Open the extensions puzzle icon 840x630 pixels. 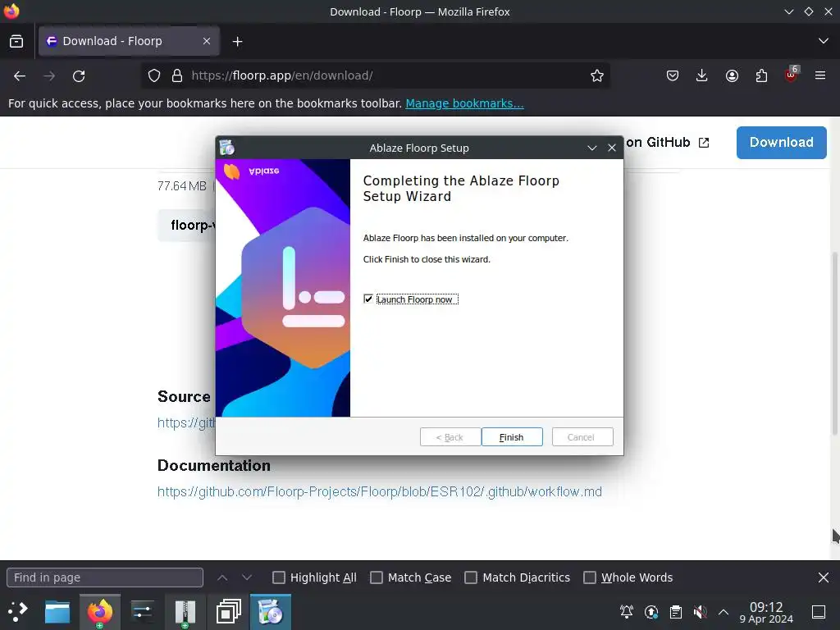pyautogui.click(x=761, y=76)
